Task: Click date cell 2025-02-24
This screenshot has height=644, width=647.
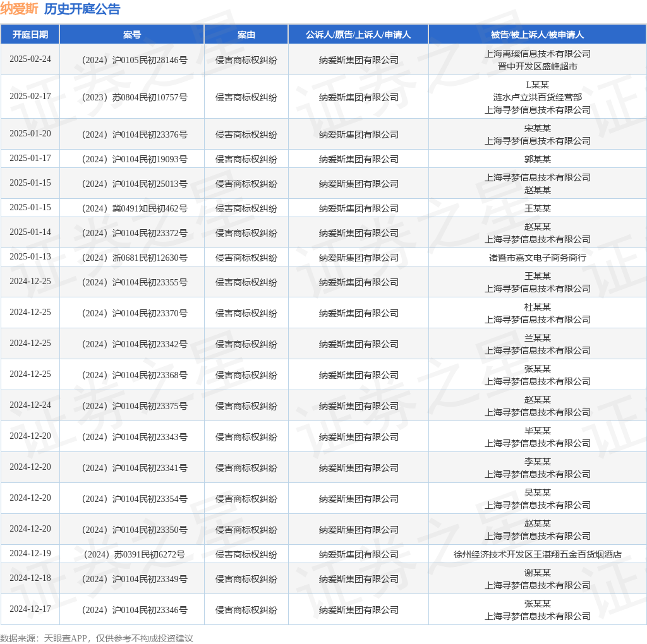Action: 30,59
